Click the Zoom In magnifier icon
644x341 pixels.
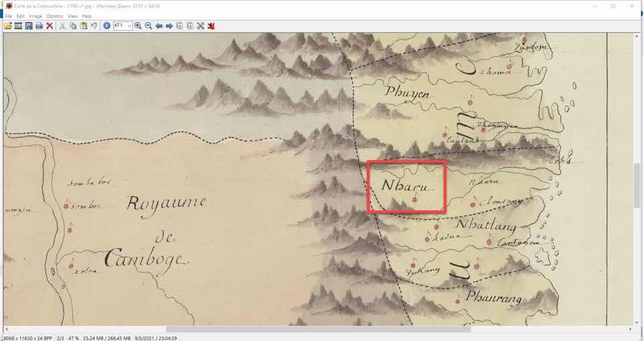point(138,26)
